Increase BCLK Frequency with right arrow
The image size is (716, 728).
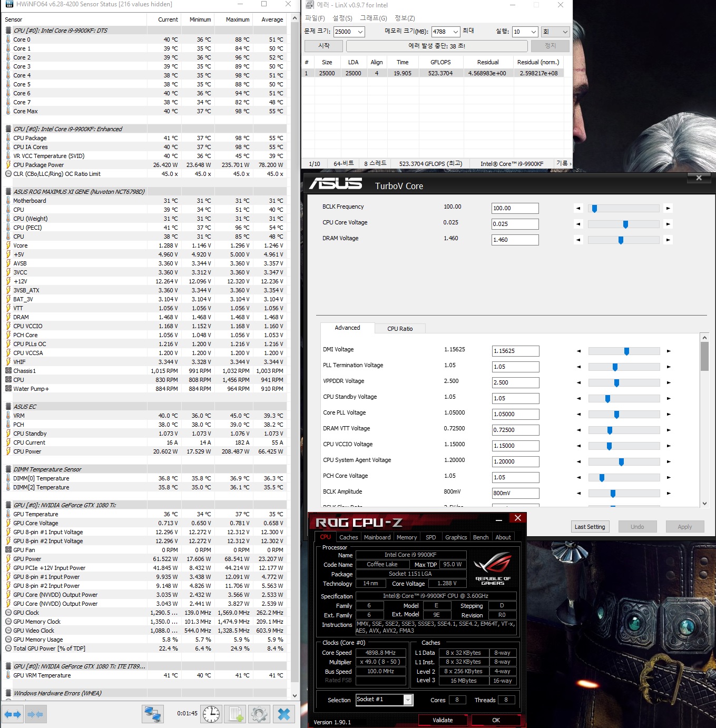tap(668, 209)
